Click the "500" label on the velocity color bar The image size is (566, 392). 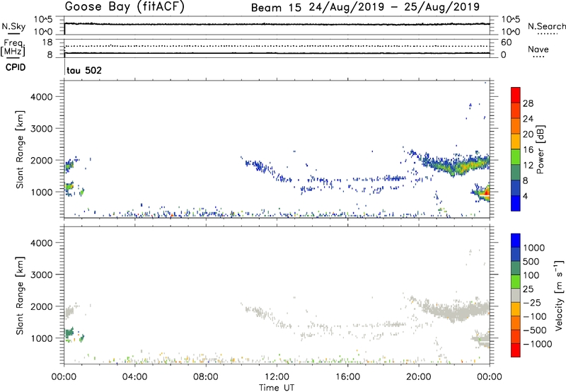point(531,262)
